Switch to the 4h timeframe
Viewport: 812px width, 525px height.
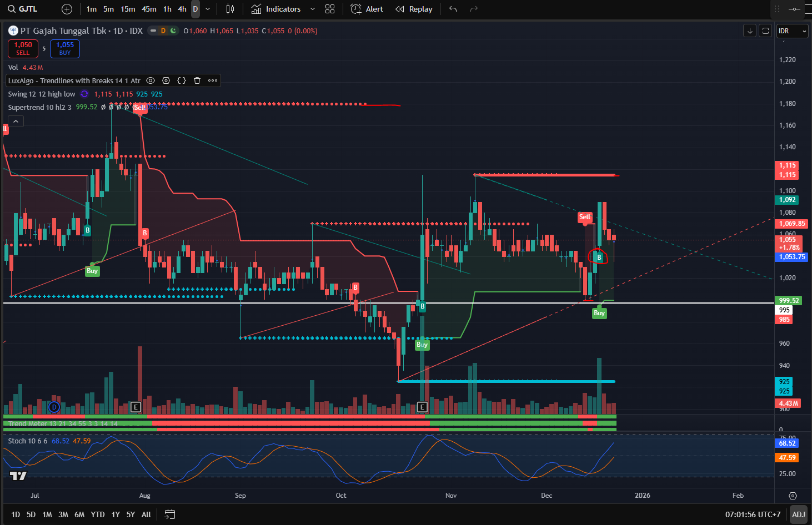[x=182, y=9]
